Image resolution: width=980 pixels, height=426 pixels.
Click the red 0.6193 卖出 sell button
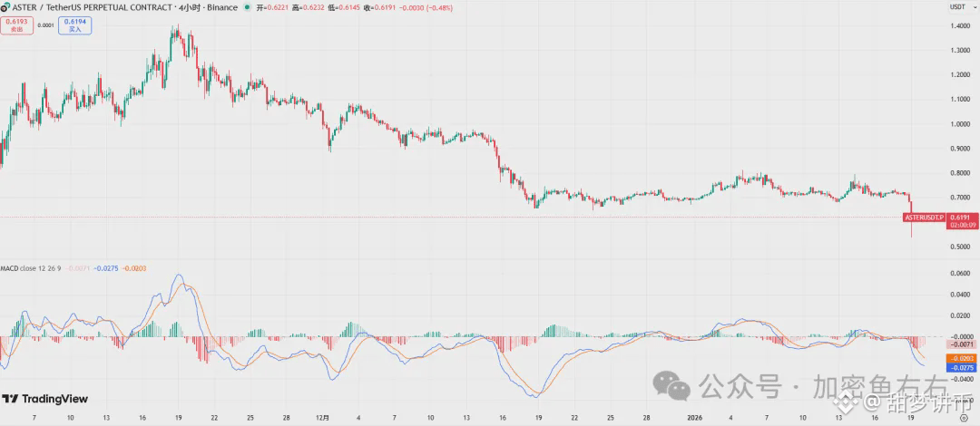pyautogui.click(x=17, y=25)
